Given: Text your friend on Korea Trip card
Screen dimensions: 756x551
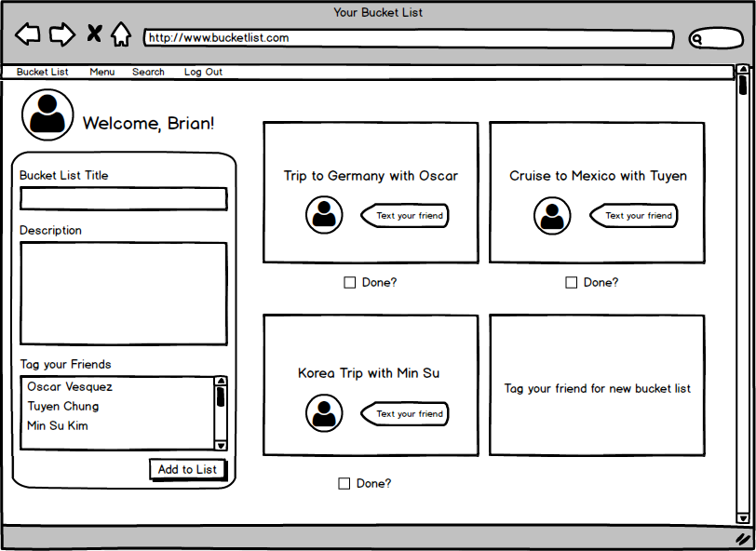Looking at the screenshot, I should pos(404,413).
